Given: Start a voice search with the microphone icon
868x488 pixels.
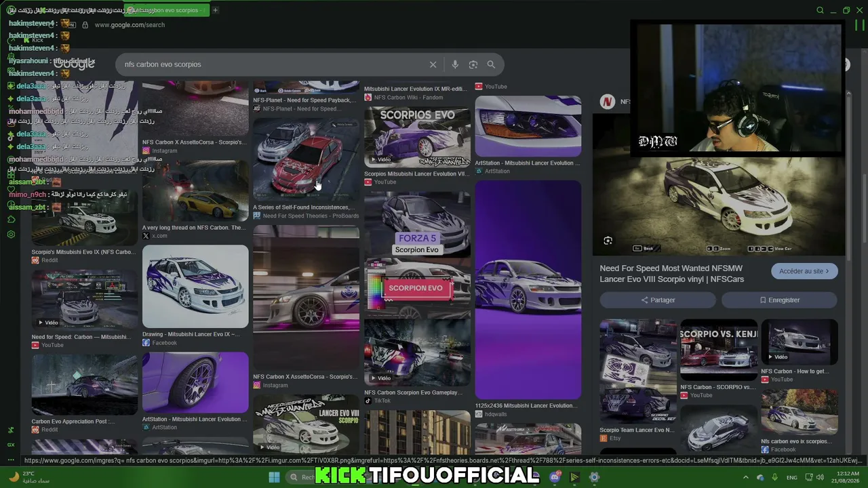Looking at the screenshot, I should (x=455, y=64).
